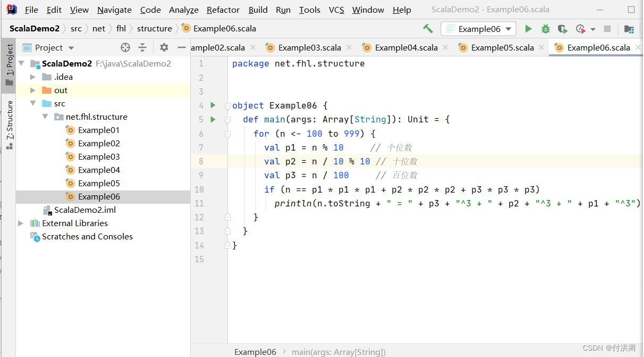This screenshot has width=644, height=357.
Task: Open Project panel settings gear
Action: click(x=164, y=47)
